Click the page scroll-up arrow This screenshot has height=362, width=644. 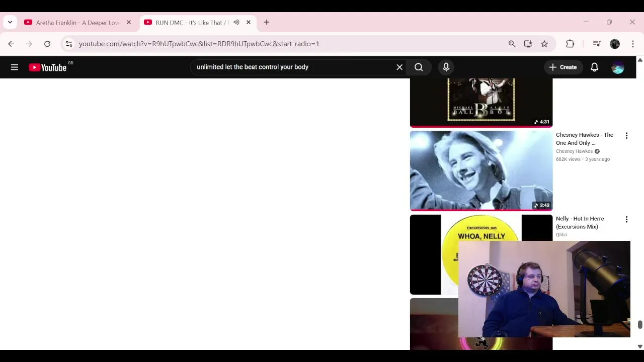click(640, 60)
